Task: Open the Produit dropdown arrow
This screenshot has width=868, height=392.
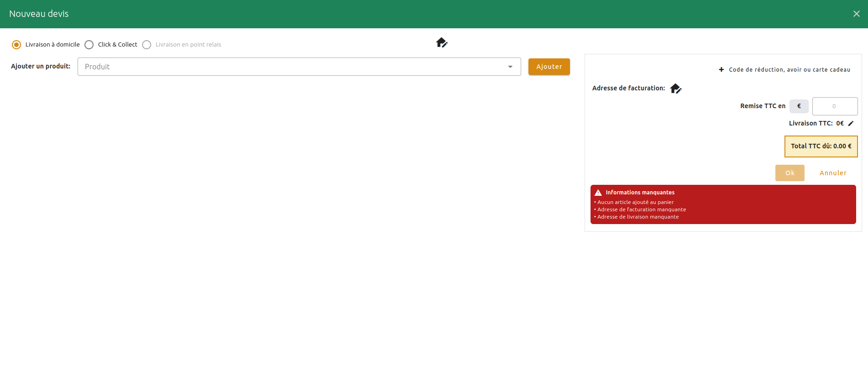Action: click(x=510, y=67)
